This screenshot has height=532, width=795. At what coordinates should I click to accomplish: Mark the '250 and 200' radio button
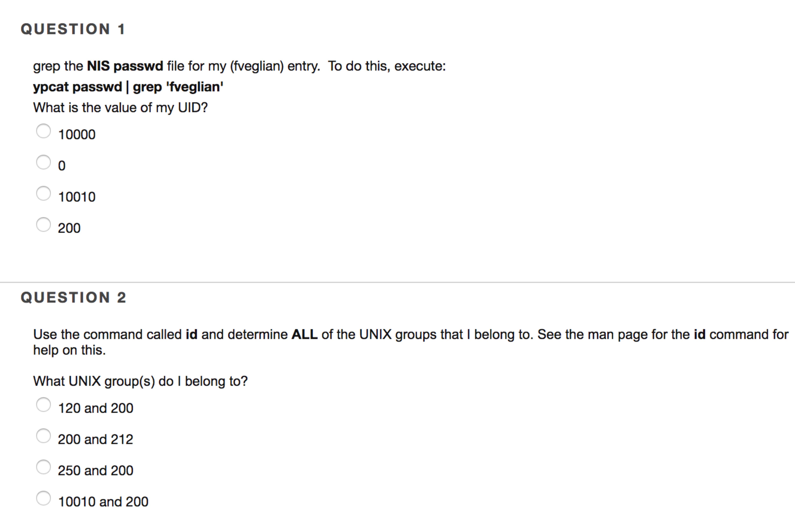click(x=43, y=467)
